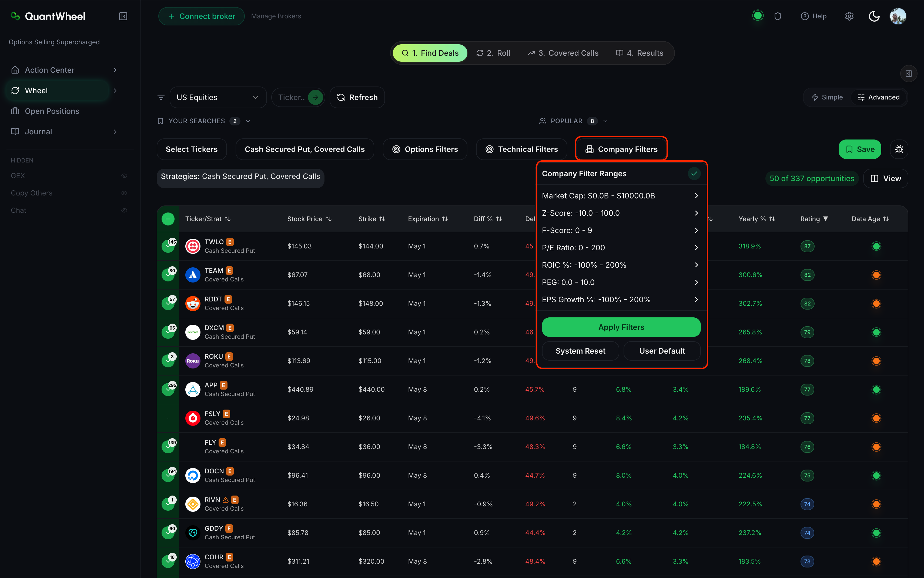Show hidden Copy Others via eye icon

coord(124,193)
